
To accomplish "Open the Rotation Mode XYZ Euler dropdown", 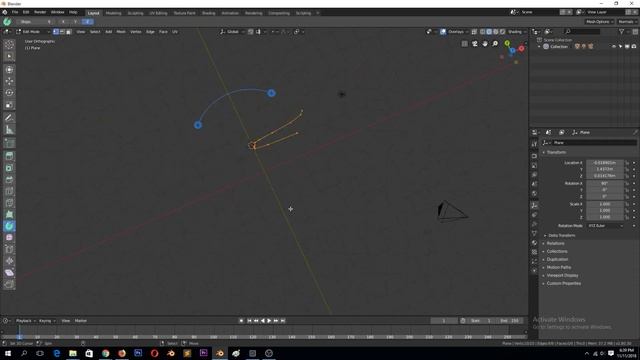I will point(605,226).
